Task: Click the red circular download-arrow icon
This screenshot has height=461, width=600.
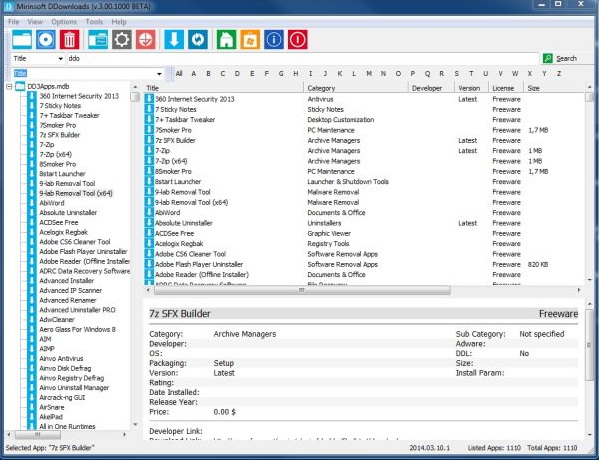Action: (145, 39)
